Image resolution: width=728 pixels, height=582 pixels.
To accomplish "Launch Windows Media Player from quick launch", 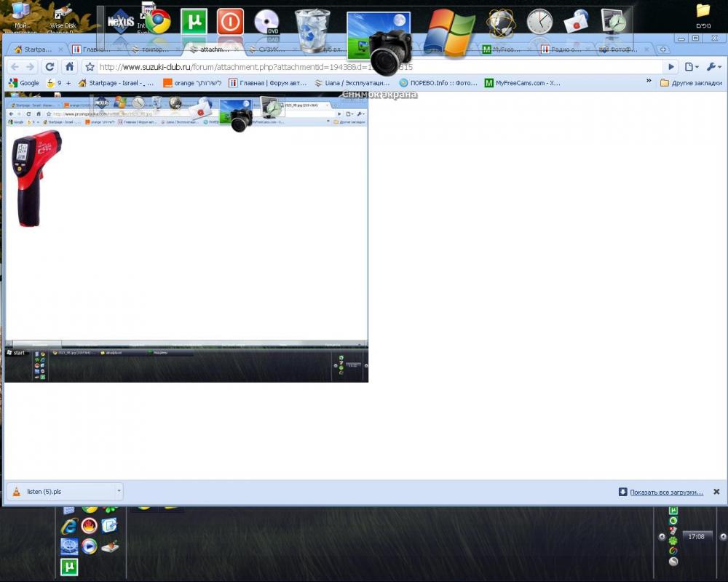I will (89, 546).
